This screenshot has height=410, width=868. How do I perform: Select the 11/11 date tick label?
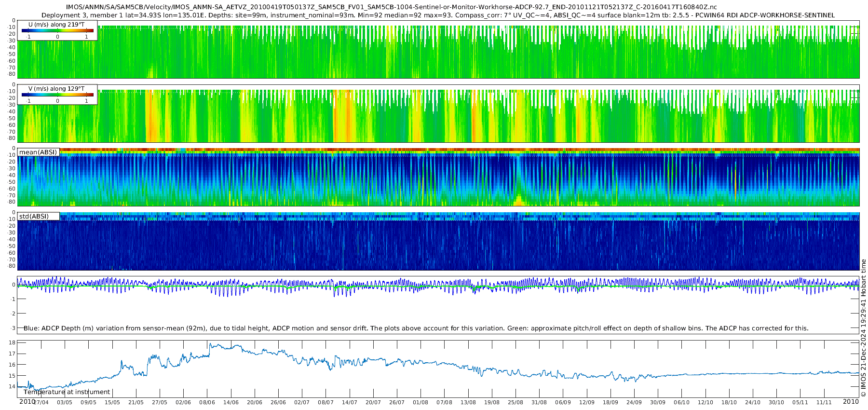tap(824, 403)
